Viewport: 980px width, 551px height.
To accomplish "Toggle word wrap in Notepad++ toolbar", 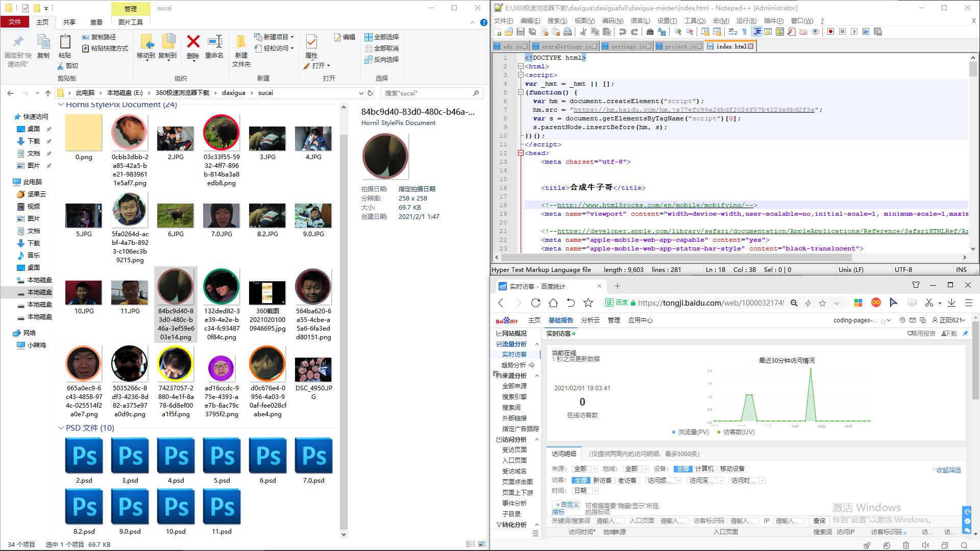I will tap(732, 32).
